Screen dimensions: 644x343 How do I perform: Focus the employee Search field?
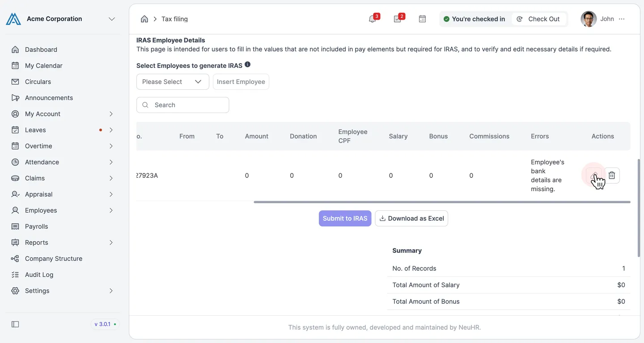183,105
